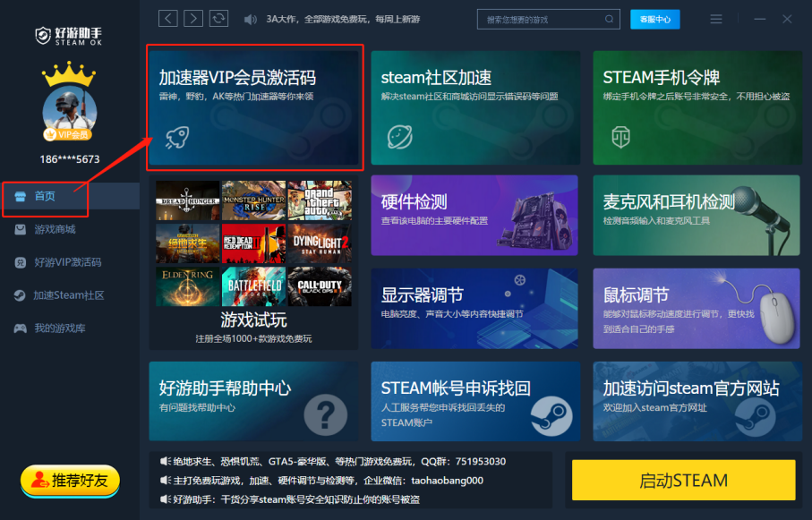This screenshot has height=520, width=812.
Task: Open the STEAM帐号申诉找回 card
Action: coord(475,401)
